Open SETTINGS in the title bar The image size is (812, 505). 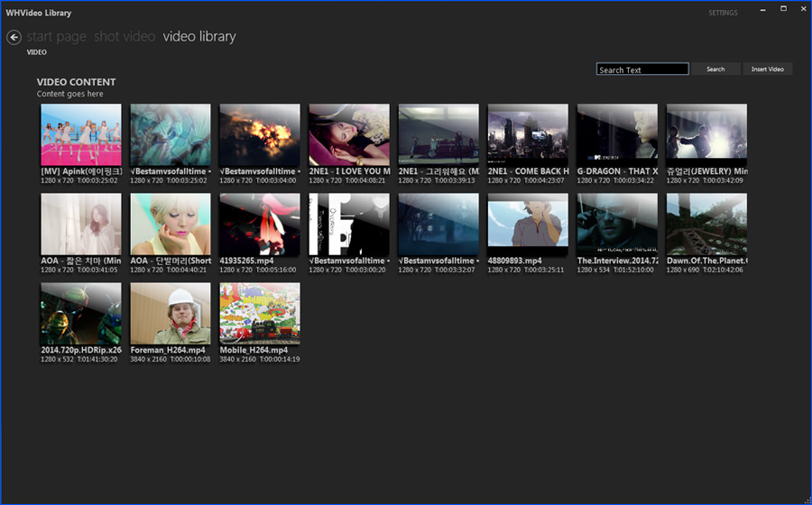point(723,13)
